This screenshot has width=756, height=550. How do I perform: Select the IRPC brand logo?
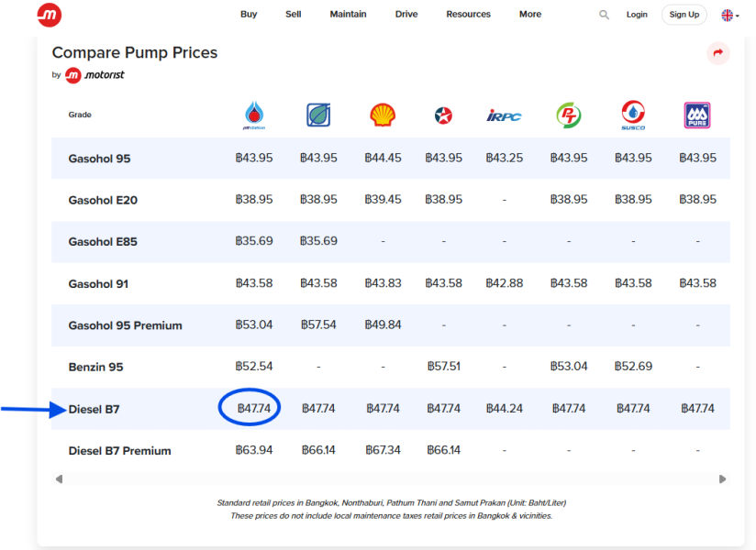tap(504, 116)
